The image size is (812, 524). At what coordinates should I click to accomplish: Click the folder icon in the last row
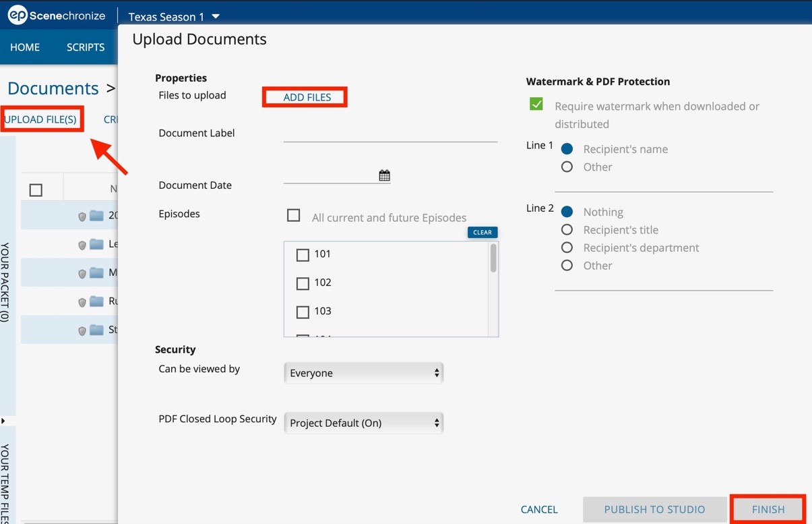pos(96,330)
